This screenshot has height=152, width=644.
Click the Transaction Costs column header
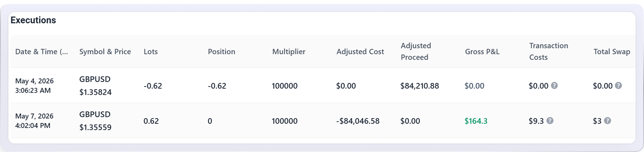click(x=549, y=51)
